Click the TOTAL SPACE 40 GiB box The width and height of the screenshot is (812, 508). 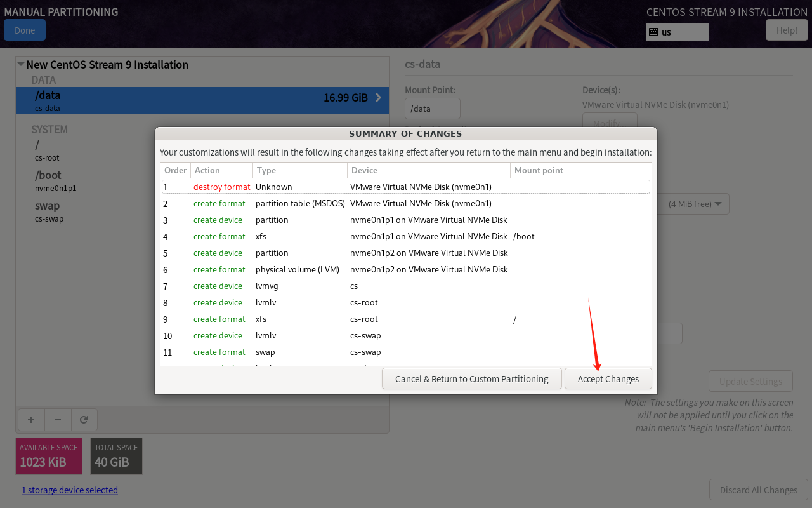pyautogui.click(x=116, y=456)
